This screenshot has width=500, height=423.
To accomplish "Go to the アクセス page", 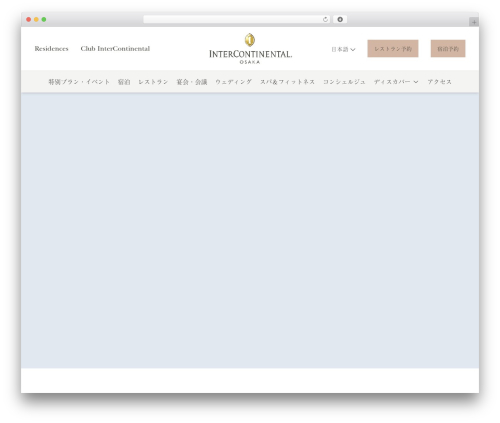I will (x=439, y=82).
